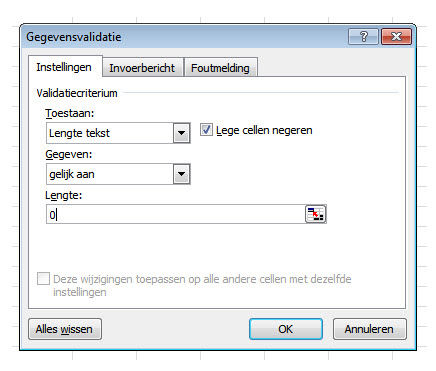Click the gelijk aan combo box value
The image size is (436, 371).
pos(110,174)
